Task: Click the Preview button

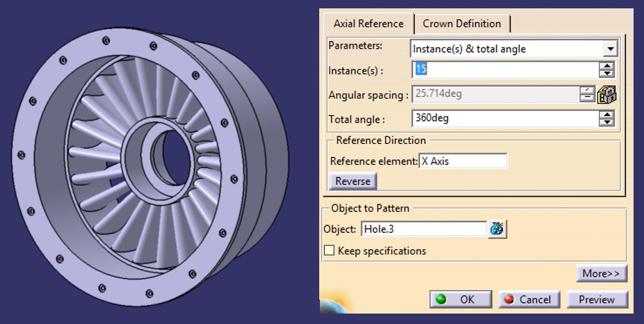Action: pyautogui.click(x=597, y=300)
